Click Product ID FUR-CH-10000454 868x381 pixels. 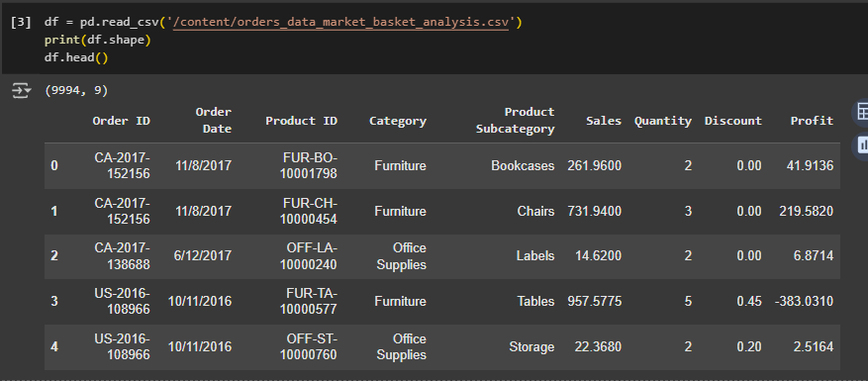coord(309,211)
